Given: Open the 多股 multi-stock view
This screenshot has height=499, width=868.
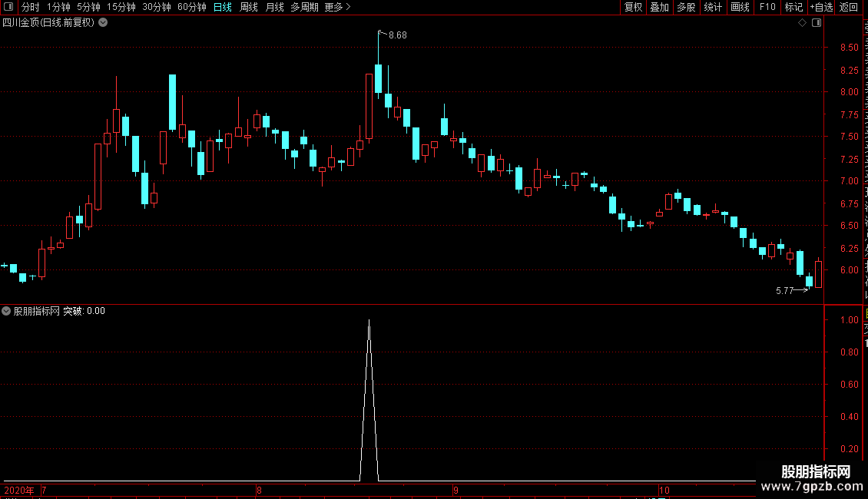Looking at the screenshot, I should coord(686,7).
